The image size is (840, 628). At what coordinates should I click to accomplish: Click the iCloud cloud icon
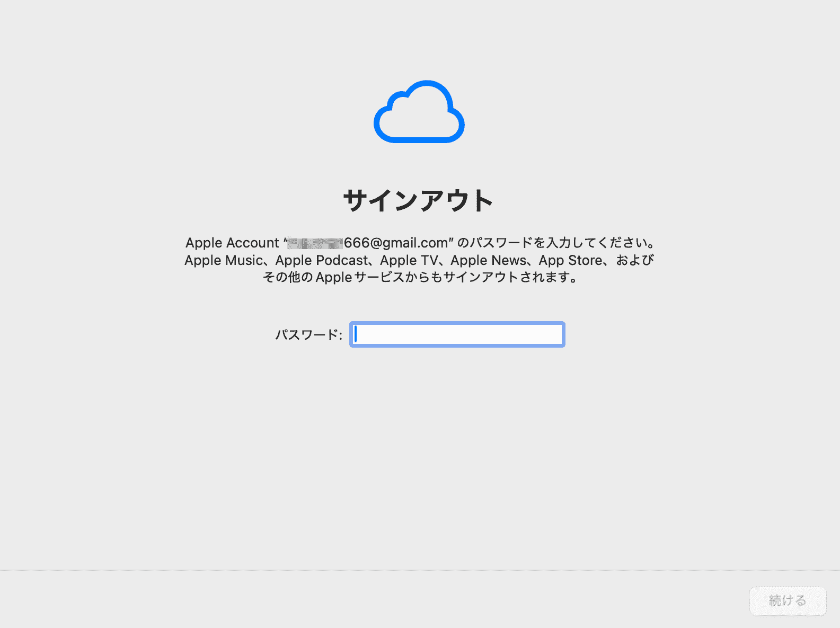(x=419, y=112)
